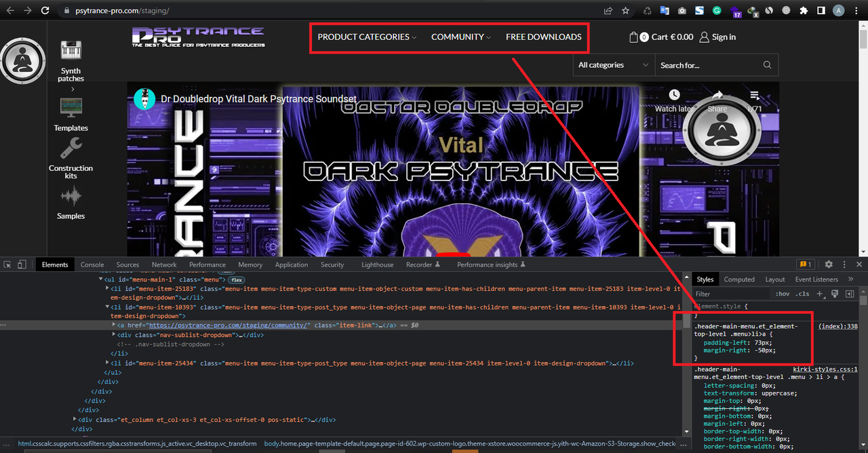Go back using the browser back arrow

(10, 10)
